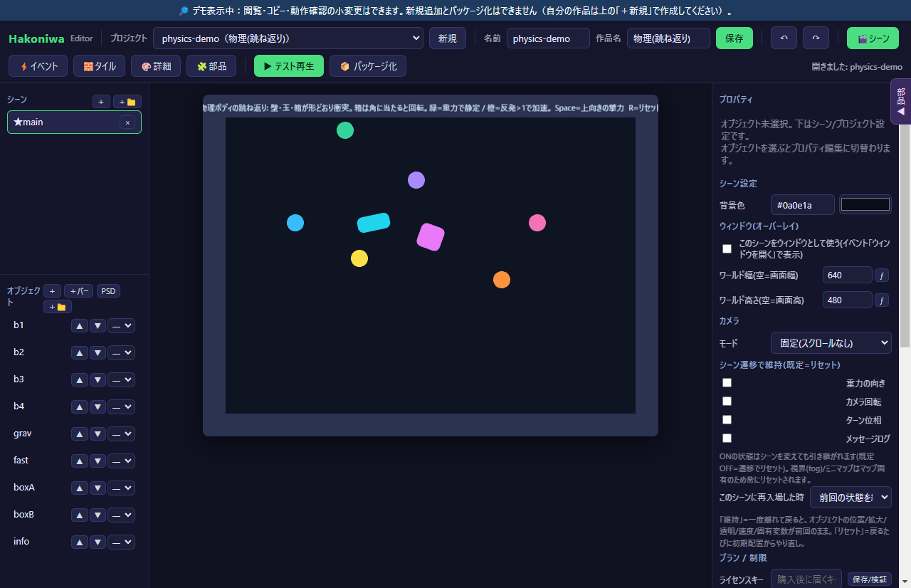Click the undo arrow button
This screenshot has width=911, height=588.
pyautogui.click(x=784, y=38)
